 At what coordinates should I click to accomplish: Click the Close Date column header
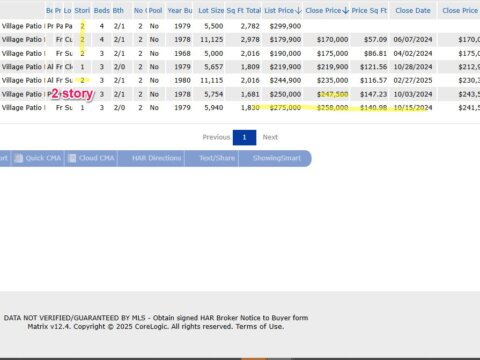(x=413, y=11)
